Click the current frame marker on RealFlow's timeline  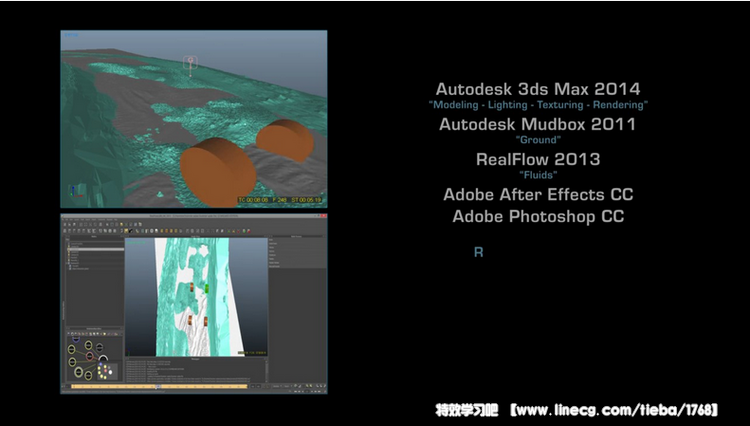(x=158, y=386)
